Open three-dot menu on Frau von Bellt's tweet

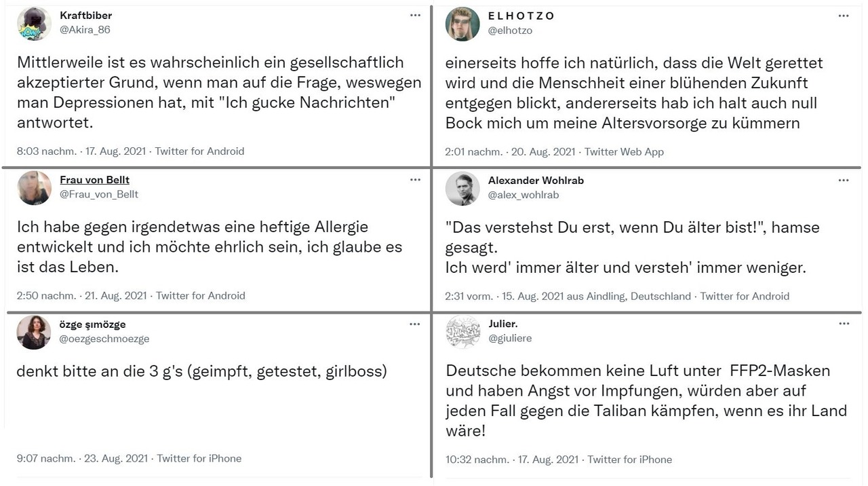[415, 180]
